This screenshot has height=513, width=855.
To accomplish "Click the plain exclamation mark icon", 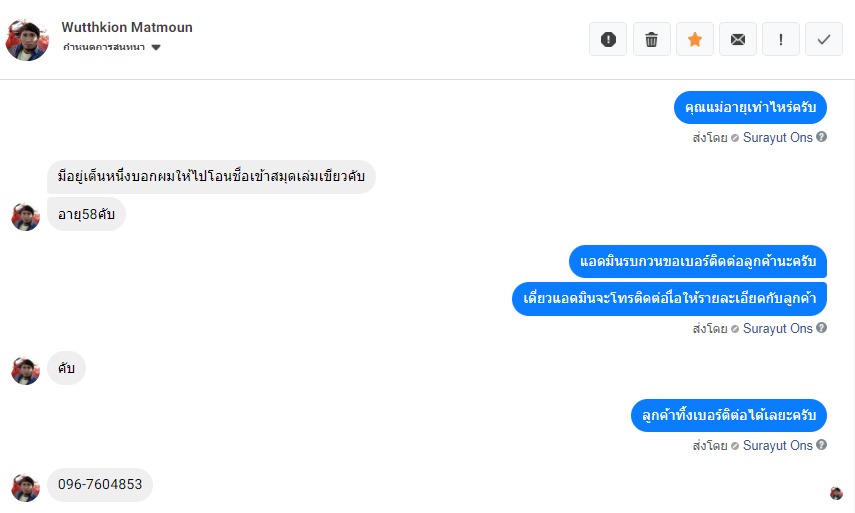I will pos(780,39).
